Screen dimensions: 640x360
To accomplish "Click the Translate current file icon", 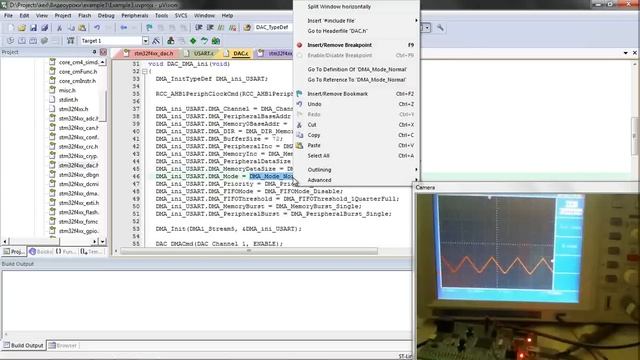I will (x=11, y=41).
